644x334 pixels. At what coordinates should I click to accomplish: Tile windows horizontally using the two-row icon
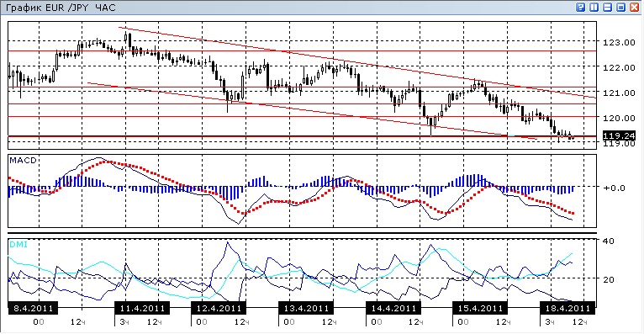(x=608, y=7)
